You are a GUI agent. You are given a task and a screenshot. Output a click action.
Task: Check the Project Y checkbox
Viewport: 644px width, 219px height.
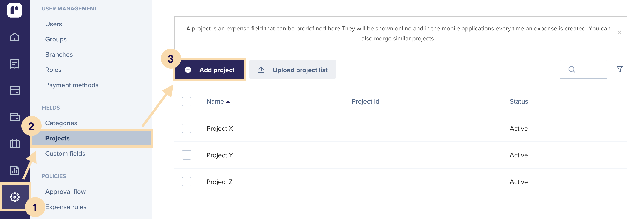point(187,155)
